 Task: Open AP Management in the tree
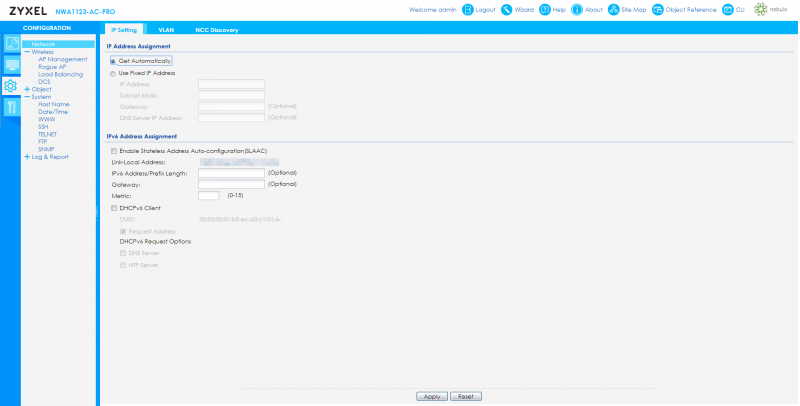[x=63, y=59]
